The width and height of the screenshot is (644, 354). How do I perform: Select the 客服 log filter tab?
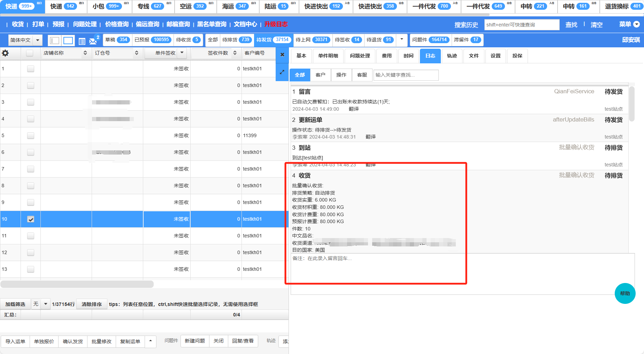[362, 75]
